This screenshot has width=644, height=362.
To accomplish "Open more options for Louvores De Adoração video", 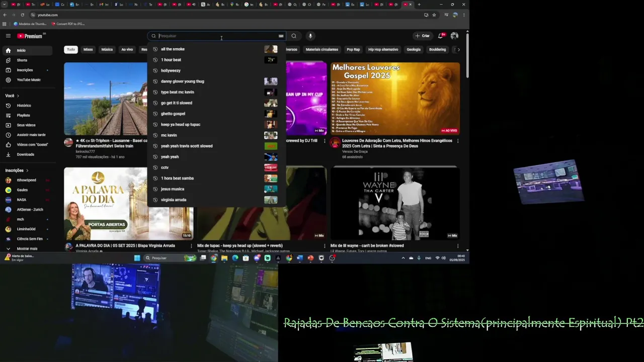I will (457, 141).
